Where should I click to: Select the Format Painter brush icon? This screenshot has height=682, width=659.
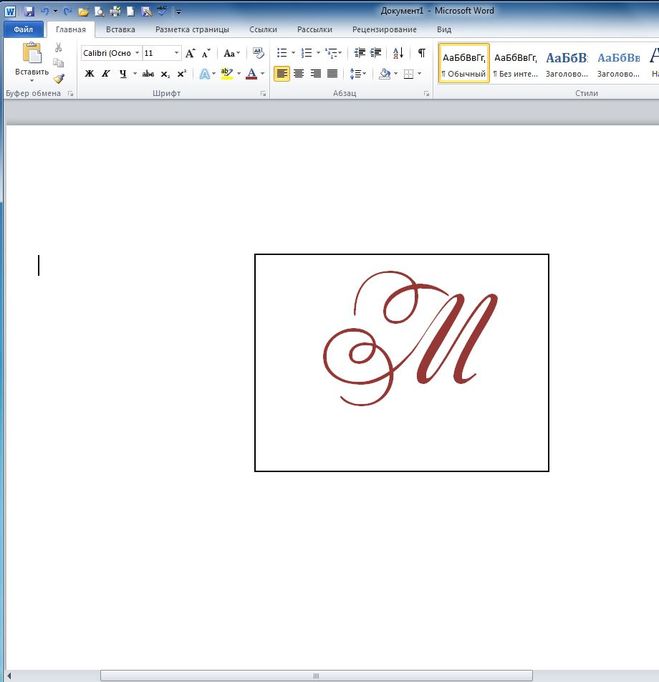pyautogui.click(x=59, y=78)
